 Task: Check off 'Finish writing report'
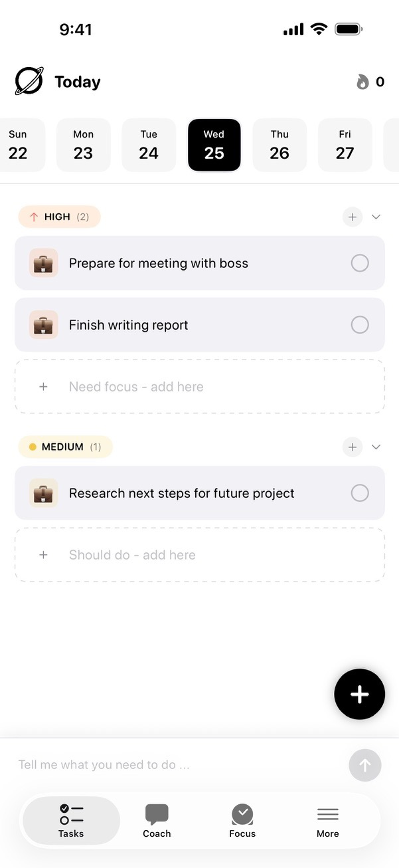click(x=359, y=324)
